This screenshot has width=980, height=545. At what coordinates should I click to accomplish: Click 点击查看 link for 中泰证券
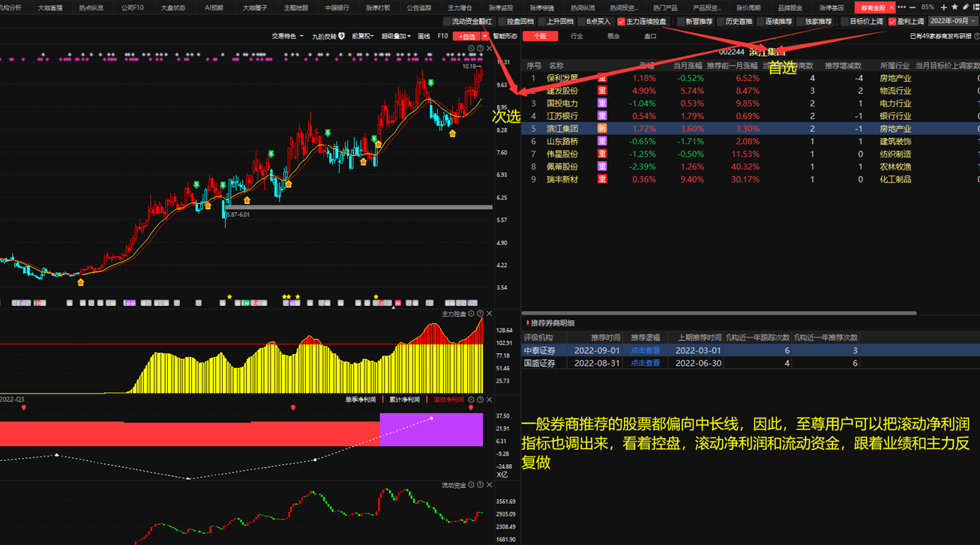645,350
